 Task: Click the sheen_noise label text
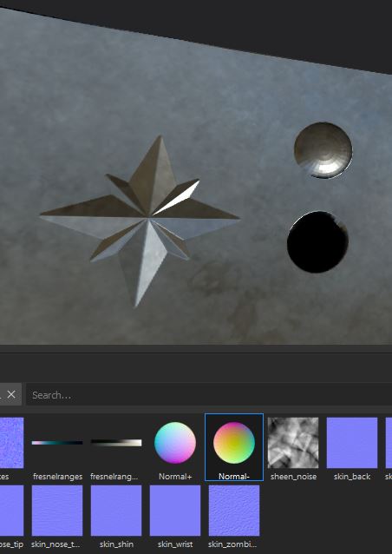pyautogui.click(x=293, y=476)
